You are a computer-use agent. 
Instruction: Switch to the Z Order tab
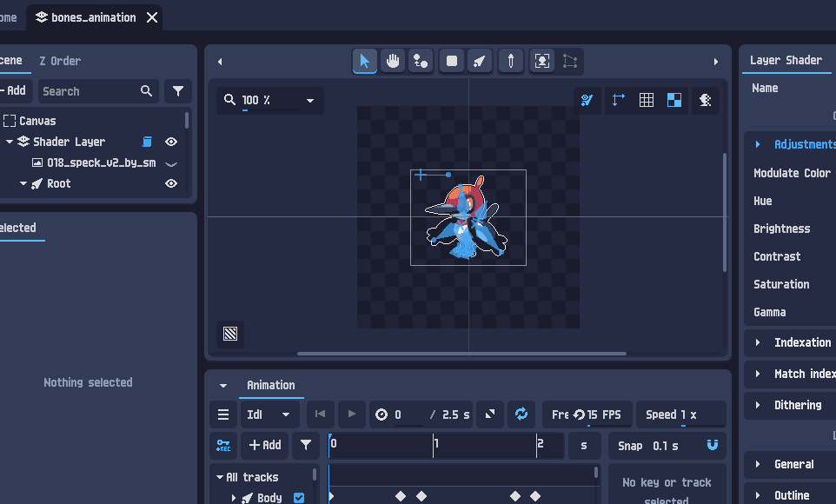click(x=60, y=61)
